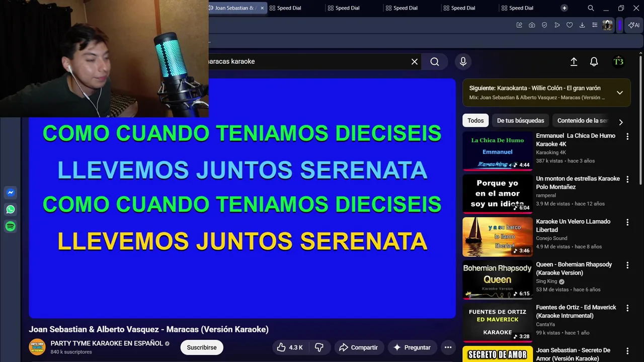Click the browser profile picture icon
Image resolution: width=644 pixels, height=362 pixels.
[x=607, y=25]
